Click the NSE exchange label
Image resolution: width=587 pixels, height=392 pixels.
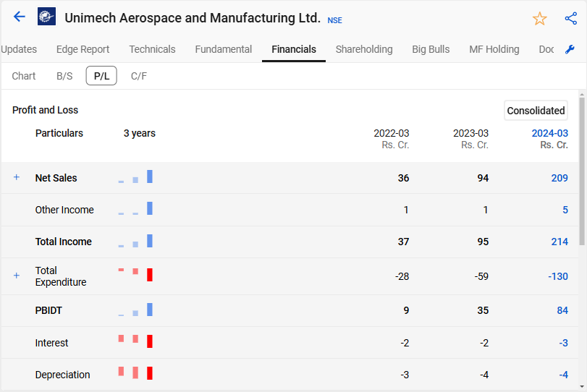[334, 20]
